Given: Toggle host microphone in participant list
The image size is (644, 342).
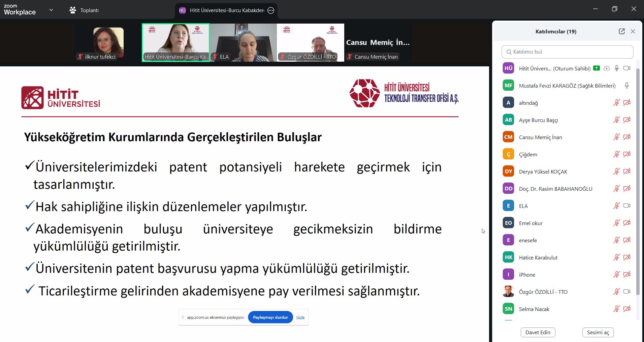Looking at the screenshot, I should pos(617,68).
